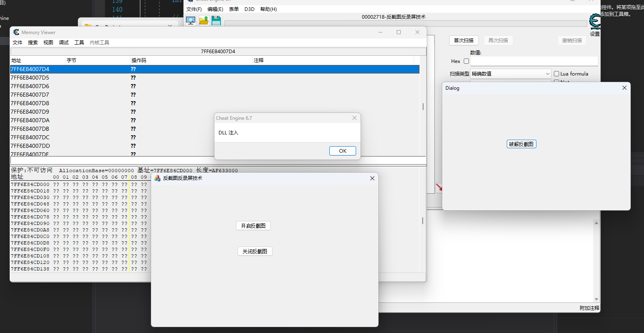644x333 pixels.
Task: Open 调试 menu in Memory Viewer
Action: [64, 42]
